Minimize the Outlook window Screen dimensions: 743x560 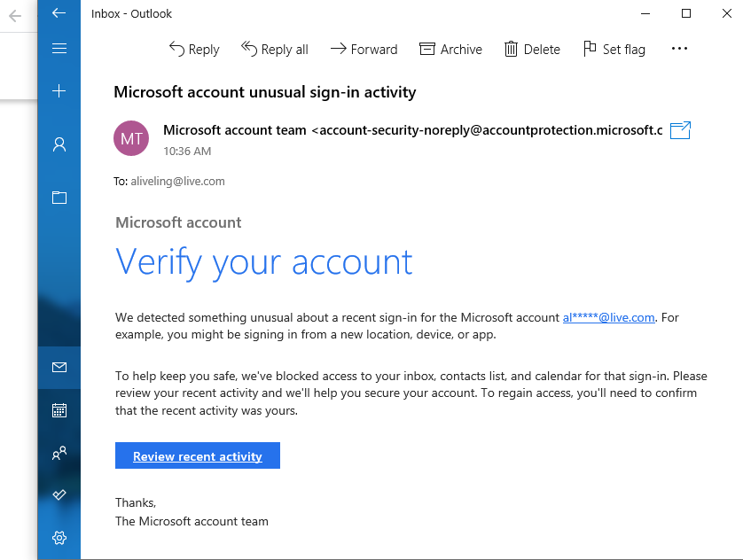pyautogui.click(x=645, y=13)
